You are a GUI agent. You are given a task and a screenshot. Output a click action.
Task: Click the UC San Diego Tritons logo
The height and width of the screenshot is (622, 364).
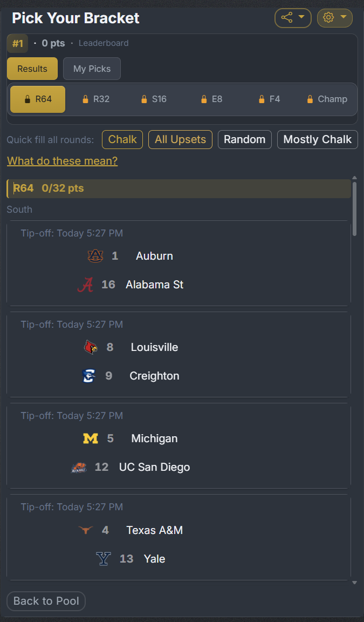[x=80, y=468]
